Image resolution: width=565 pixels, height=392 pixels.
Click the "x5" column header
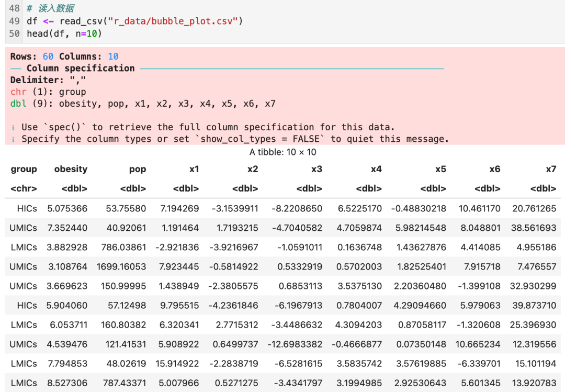coord(440,169)
